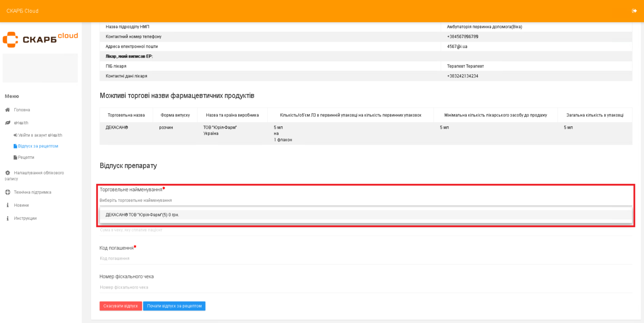
Task: Click the logout icon in top bar
Action: tap(634, 11)
